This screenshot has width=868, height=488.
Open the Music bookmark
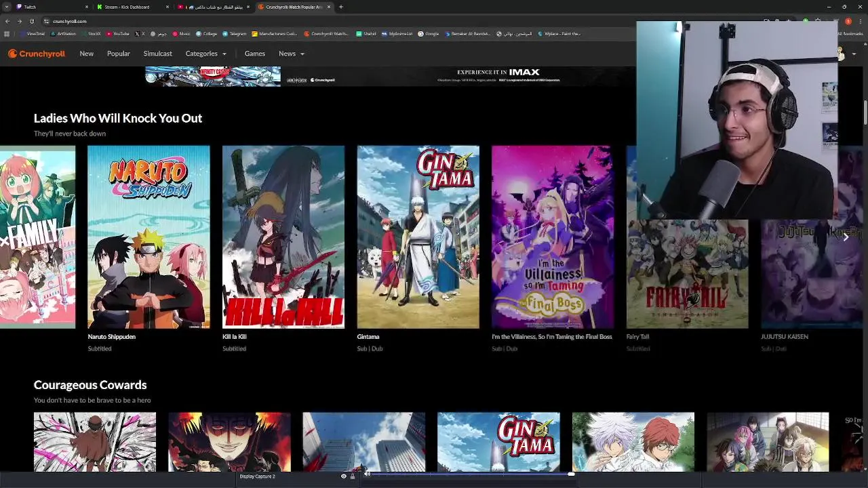[x=181, y=33]
